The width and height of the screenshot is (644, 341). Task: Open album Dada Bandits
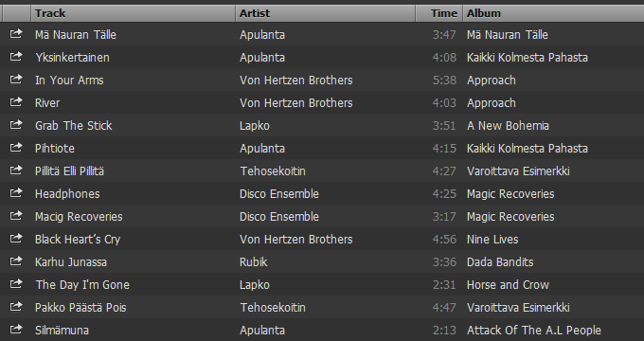[500, 262]
